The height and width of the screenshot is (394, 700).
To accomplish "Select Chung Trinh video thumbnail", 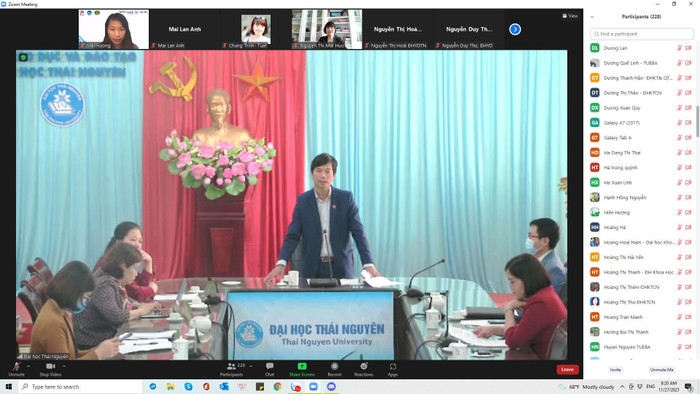I will point(256,29).
